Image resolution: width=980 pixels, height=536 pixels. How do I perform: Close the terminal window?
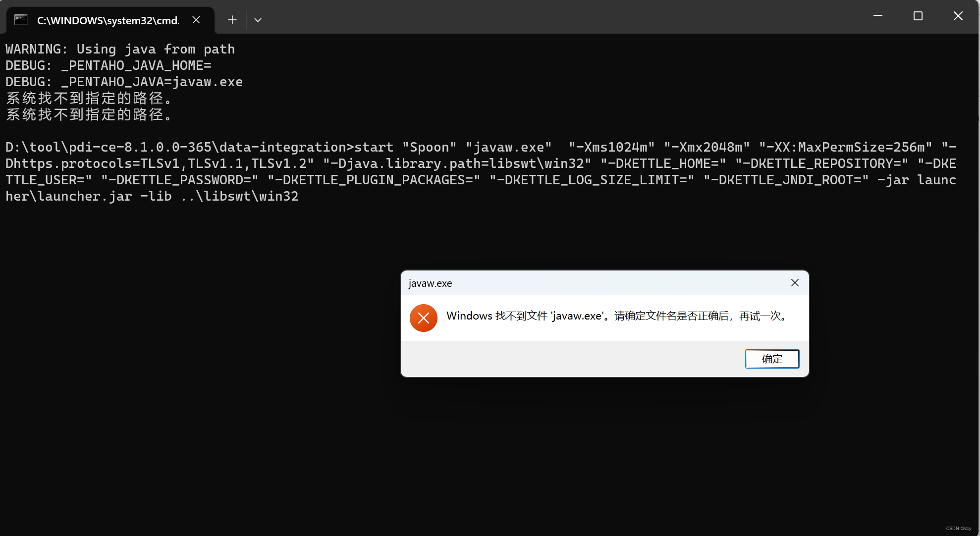958,16
